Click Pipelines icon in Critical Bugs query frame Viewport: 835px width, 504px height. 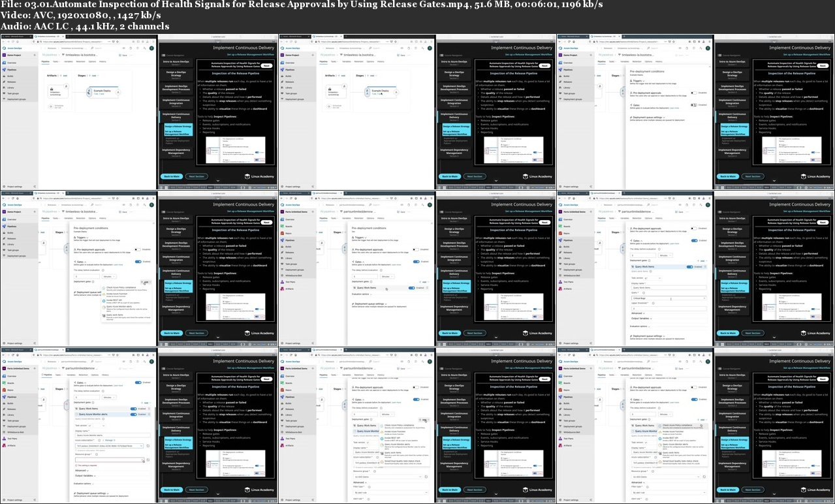560,240
